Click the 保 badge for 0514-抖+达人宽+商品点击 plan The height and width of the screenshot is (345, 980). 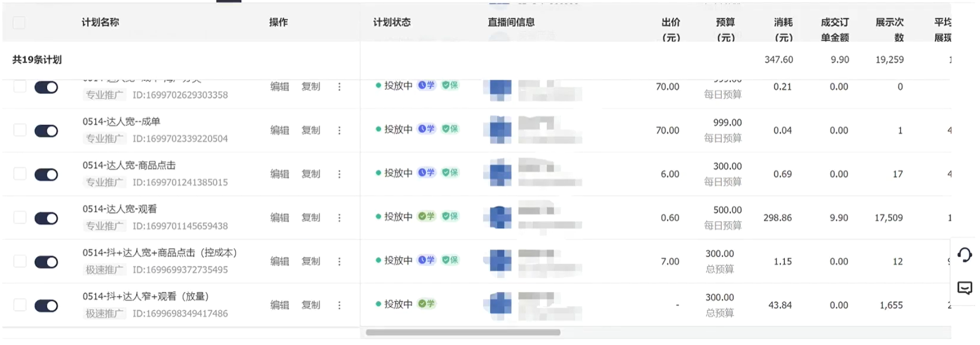pyautogui.click(x=450, y=260)
